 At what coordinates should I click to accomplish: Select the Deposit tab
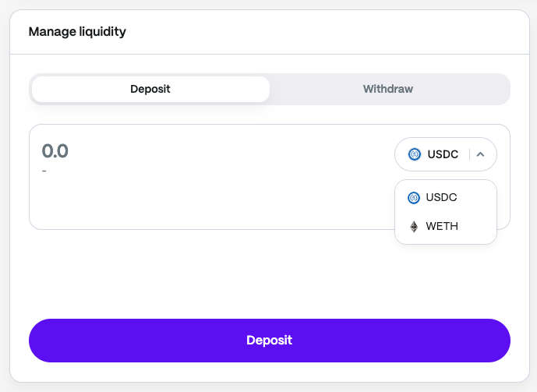pos(150,89)
